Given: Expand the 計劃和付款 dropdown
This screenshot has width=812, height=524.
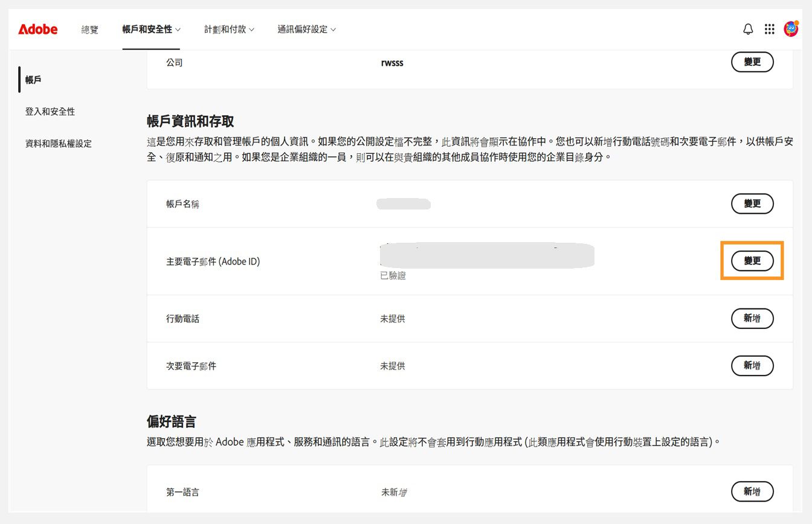Looking at the screenshot, I should pyautogui.click(x=229, y=28).
